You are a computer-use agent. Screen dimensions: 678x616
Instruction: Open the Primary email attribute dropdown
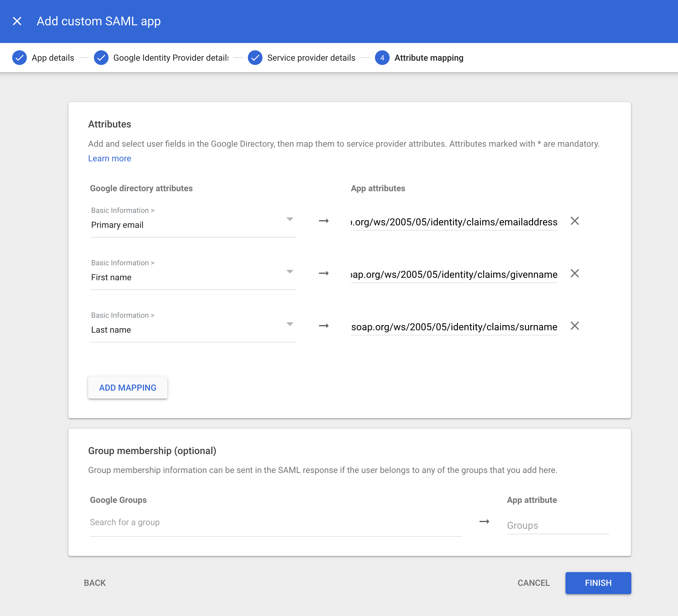pos(290,219)
